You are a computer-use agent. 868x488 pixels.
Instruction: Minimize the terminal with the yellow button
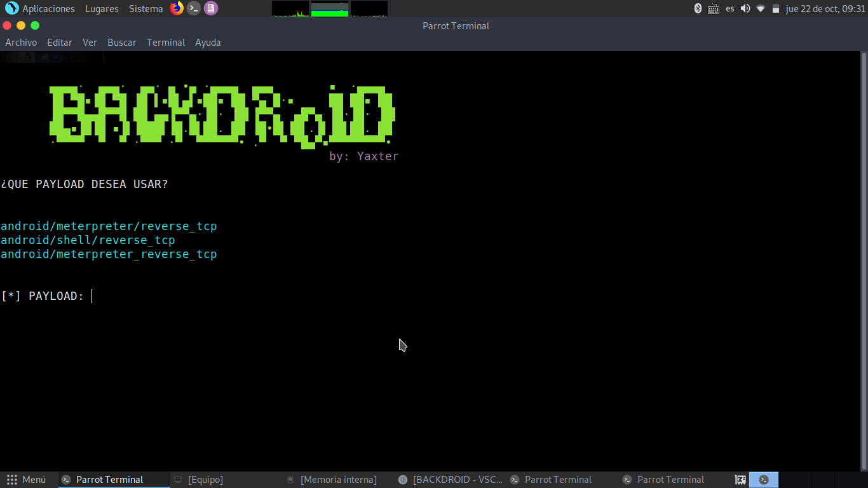[x=21, y=25]
